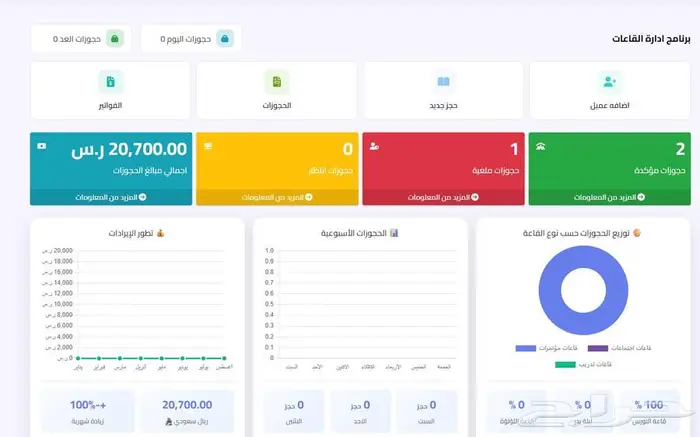
Task: Click the فبراير month label on the revenue chart
Action: 99,367
